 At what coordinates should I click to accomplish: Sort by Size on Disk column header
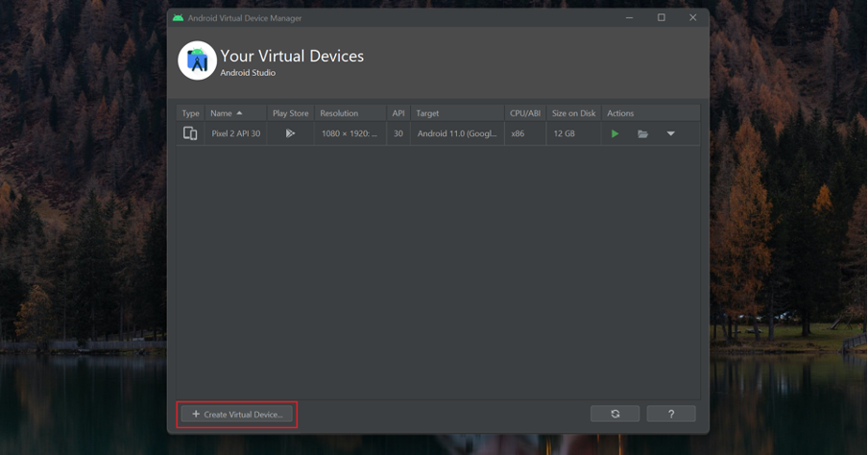tap(574, 113)
